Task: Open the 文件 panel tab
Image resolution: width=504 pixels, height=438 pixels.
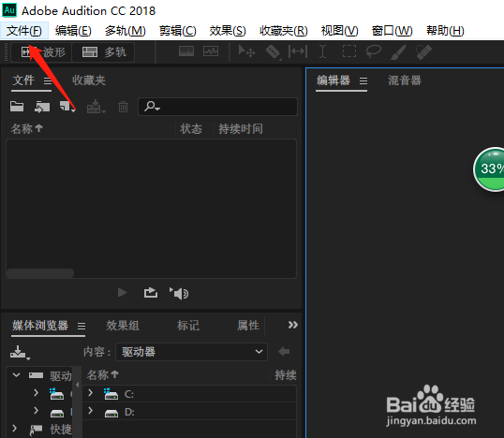Action: [x=23, y=80]
